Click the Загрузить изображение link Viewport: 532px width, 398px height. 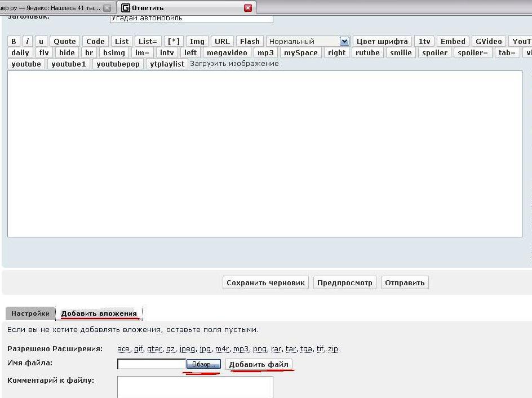pos(234,64)
